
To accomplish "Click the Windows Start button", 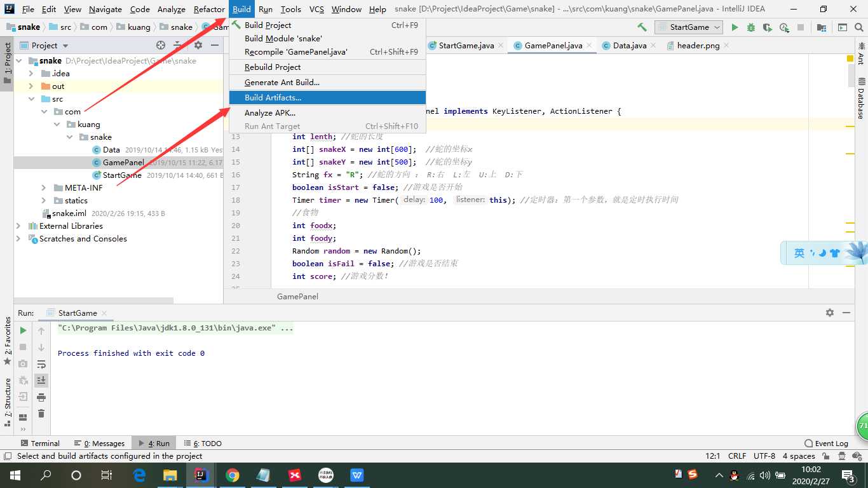I will point(15,475).
